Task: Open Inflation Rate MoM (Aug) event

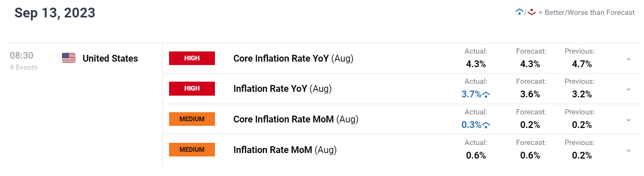Action: click(285, 150)
